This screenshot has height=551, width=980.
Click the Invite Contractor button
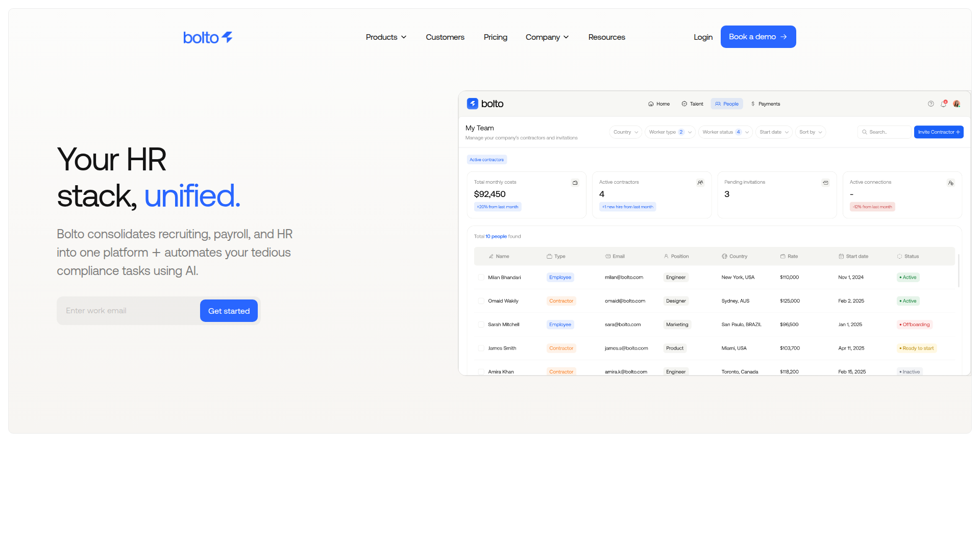938,132
